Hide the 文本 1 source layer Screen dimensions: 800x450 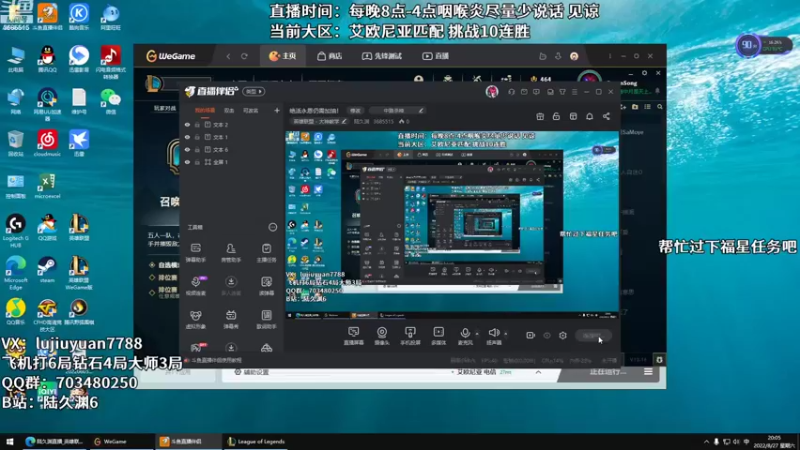[187, 137]
